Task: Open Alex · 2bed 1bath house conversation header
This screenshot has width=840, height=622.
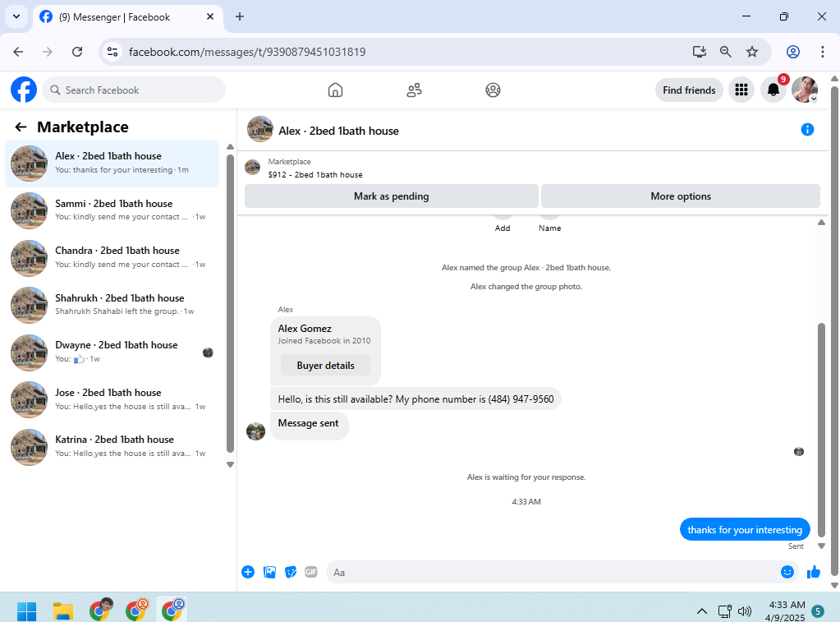Action: 338,131
